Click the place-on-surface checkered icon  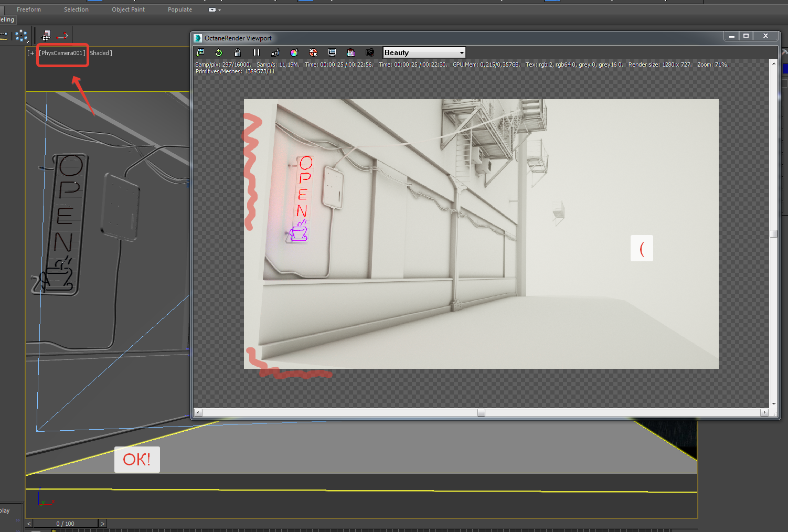pyautogui.click(x=46, y=36)
